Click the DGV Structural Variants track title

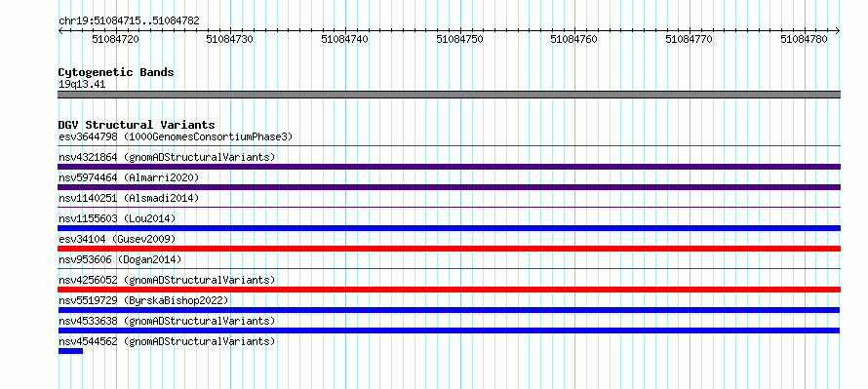(137, 125)
